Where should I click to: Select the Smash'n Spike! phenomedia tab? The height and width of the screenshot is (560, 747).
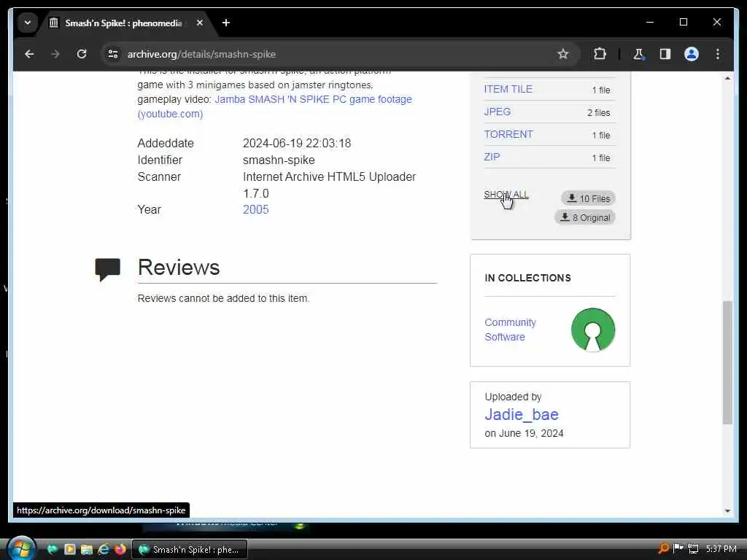(124, 23)
